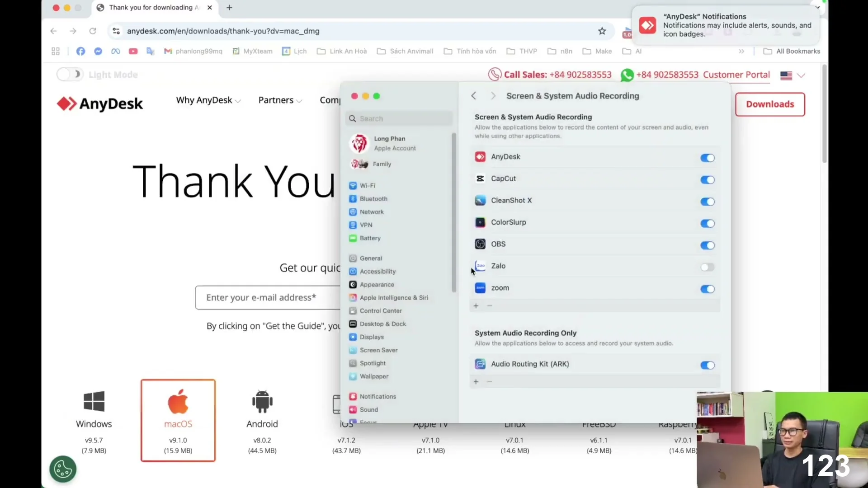This screenshot has width=868, height=488.
Task: Reload the AnyDesk page
Action: 93,31
